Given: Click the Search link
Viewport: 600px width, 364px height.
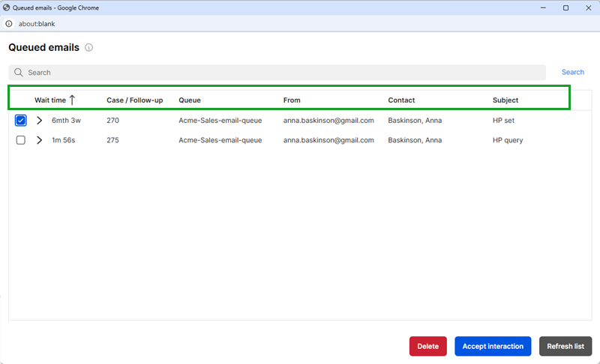Looking at the screenshot, I should click(x=573, y=72).
